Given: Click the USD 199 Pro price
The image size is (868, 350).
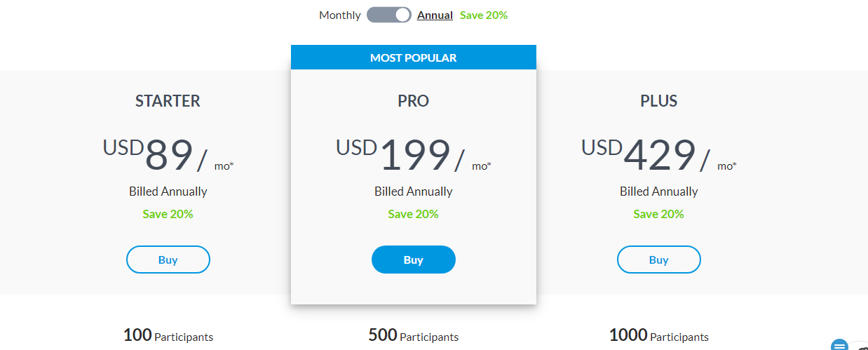Looking at the screenshot, I should pos(414,156).
